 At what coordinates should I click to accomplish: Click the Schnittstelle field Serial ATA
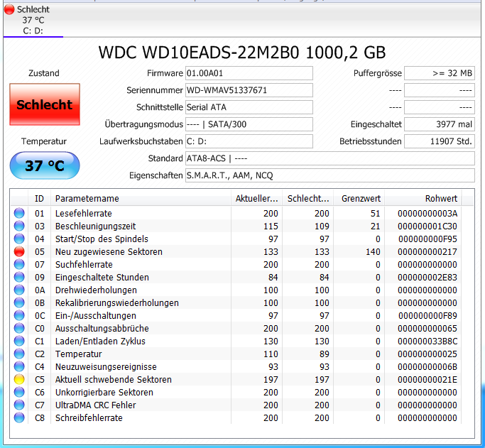(x=249, y=107)
